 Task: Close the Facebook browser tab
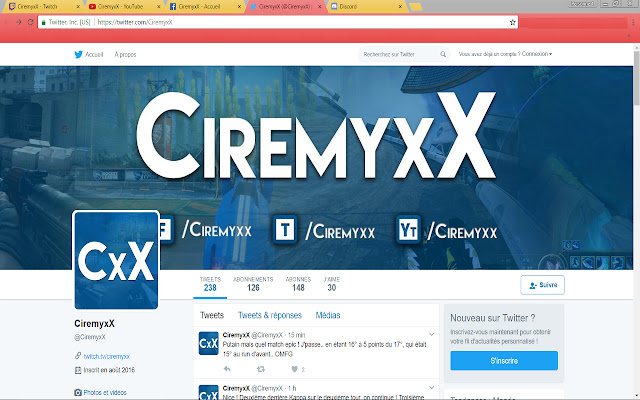tap(240, 7)
